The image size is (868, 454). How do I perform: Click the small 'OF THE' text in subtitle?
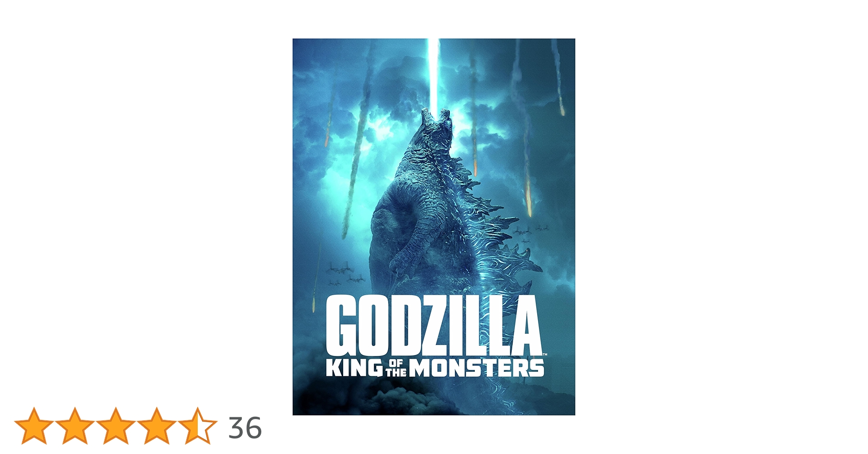396,368
